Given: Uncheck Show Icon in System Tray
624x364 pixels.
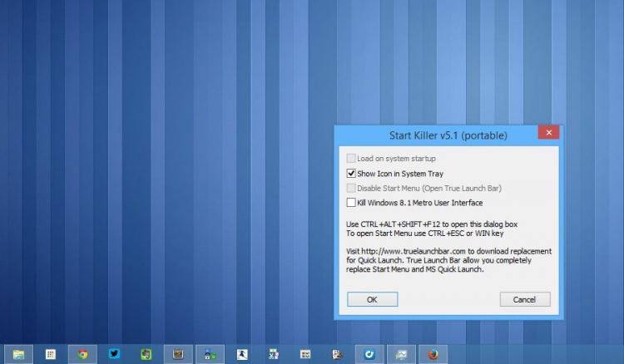Looking at the screenshot, I should [x=351, y=173].
